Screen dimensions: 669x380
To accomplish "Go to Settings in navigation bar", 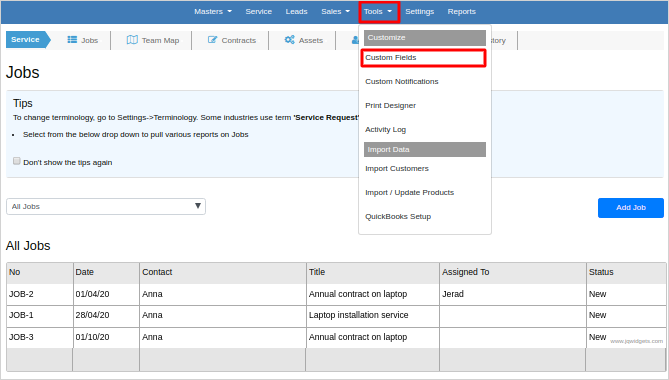I will point(419,12).
